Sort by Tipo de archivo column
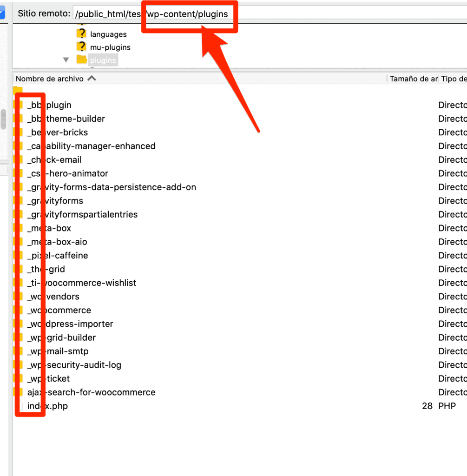 (x=454, y=79)
